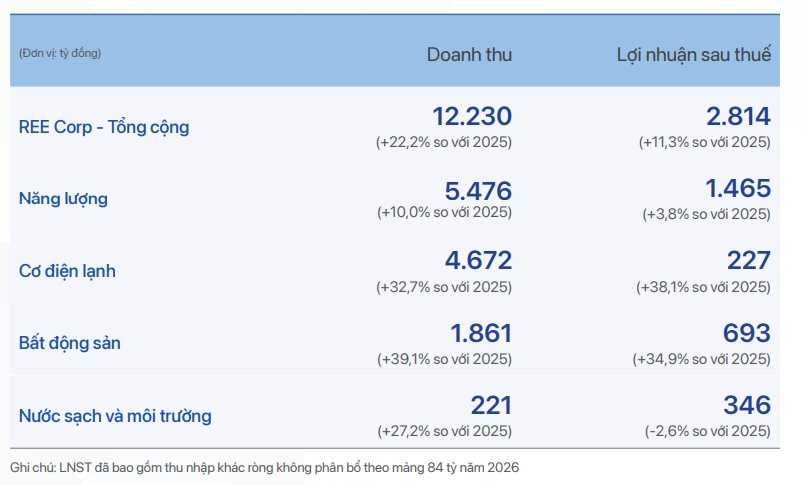Image resolution: width=809 pixels, height=485 pixels.
Task: Select water segment profit 346
Action: pyautogui.click(x=745, y=406)
